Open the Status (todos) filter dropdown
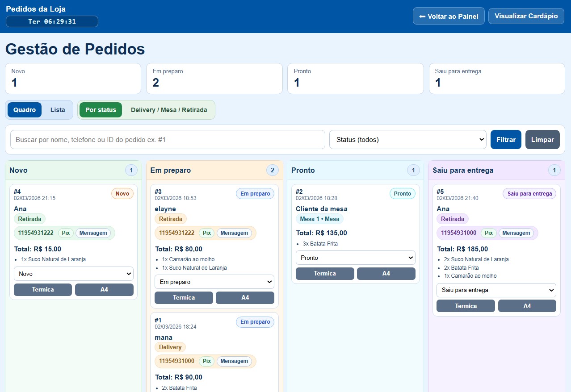 407,140
